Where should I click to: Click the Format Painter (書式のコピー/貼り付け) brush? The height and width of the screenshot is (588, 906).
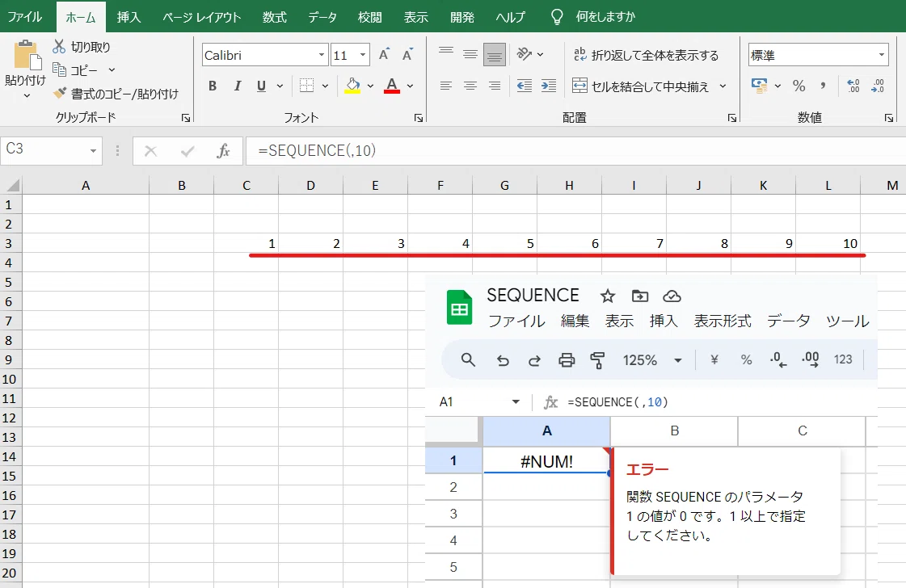[60, 92]
